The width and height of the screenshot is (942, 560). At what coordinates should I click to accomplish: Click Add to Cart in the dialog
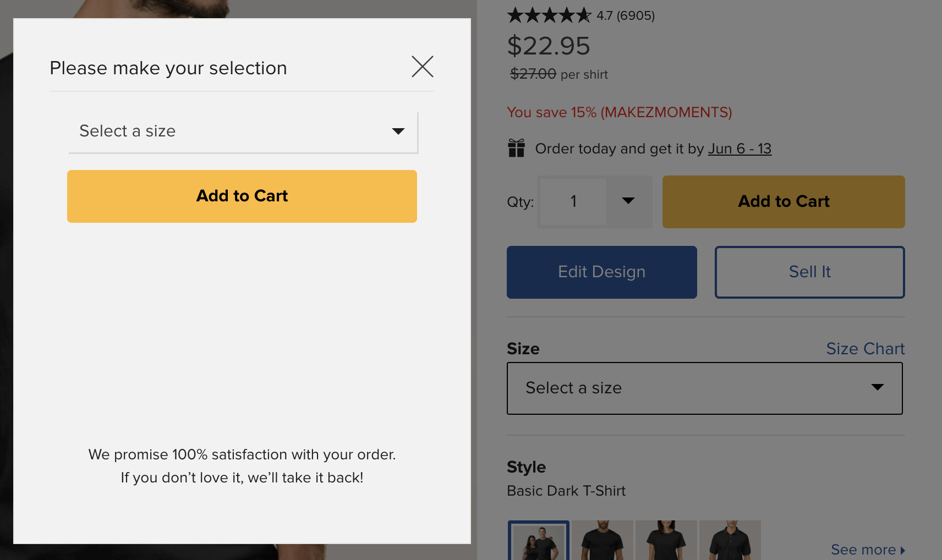[242, 196]
